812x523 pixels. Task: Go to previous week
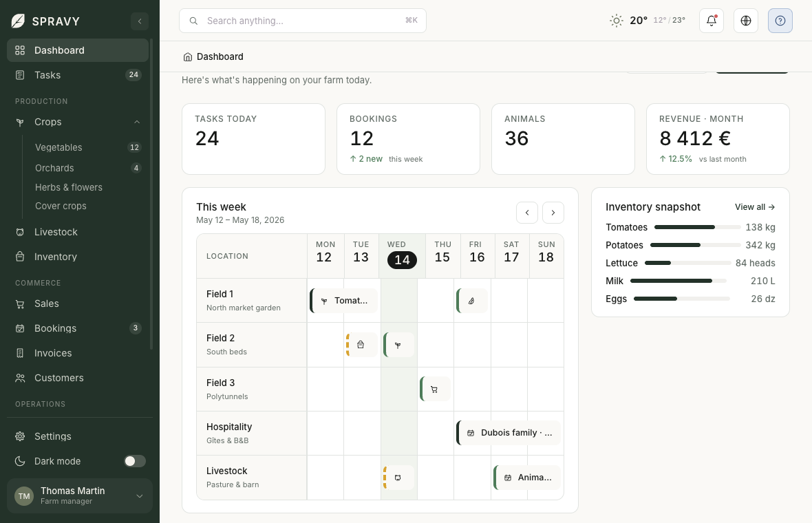click(x=527, y=213)
